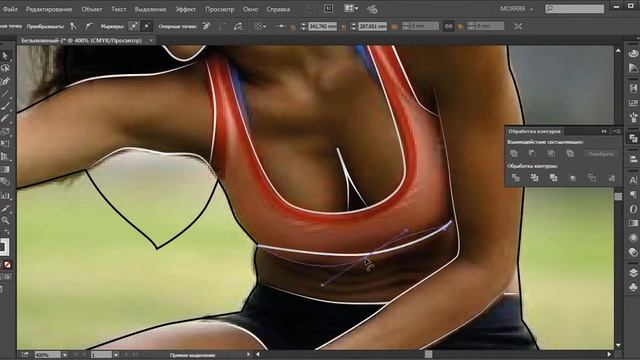Cut path at selected anchor points
This screenshot has width=640, height=360.
[x=238, y=26]
